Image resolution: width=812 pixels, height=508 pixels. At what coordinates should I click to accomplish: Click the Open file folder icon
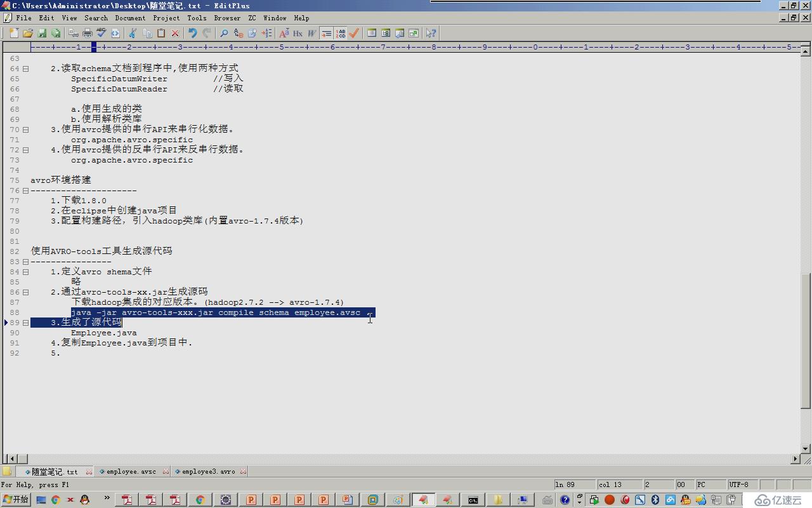click(x=28, y=33)
